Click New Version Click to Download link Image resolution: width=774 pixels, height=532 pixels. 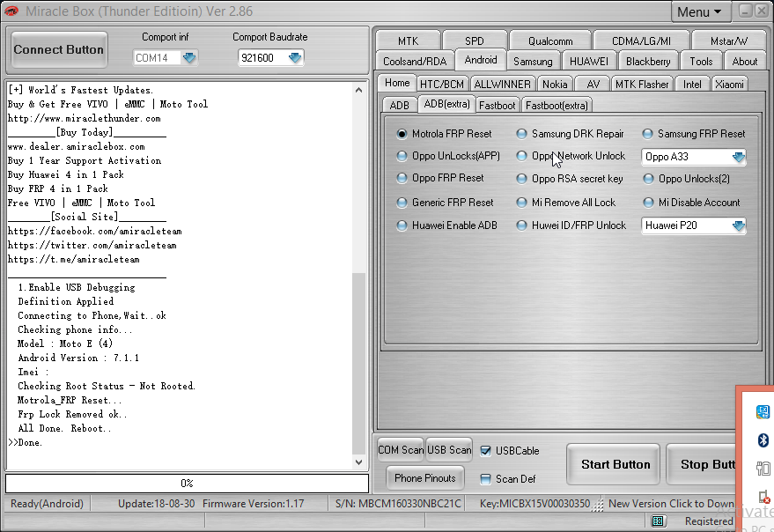click(671, 503)
